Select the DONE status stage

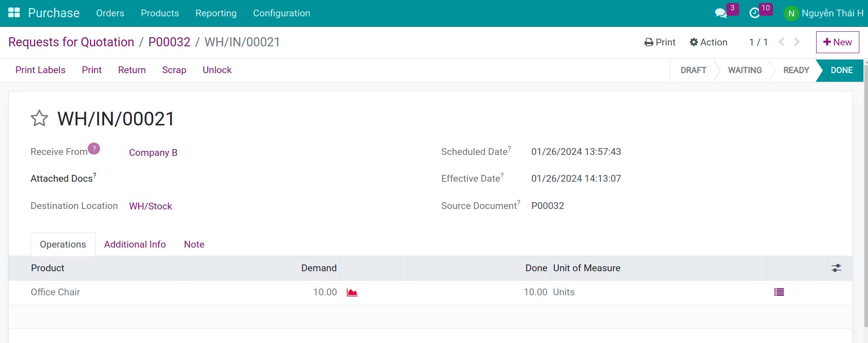point(842,70)
